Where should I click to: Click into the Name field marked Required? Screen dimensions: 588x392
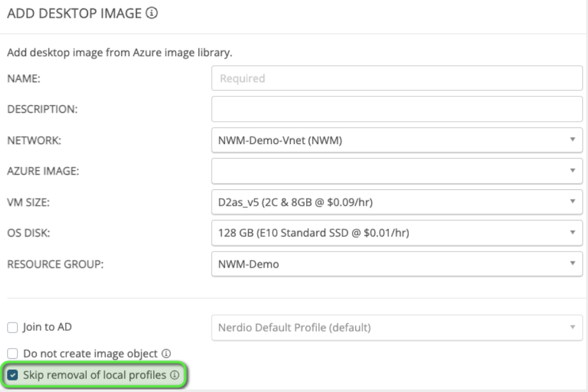pyautogui.click(x=397, y=79)
